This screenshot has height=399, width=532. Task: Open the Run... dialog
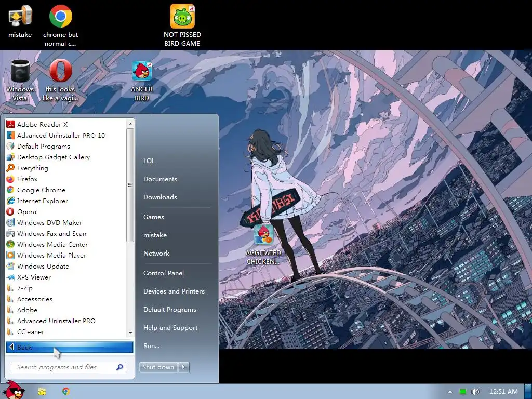151,345
